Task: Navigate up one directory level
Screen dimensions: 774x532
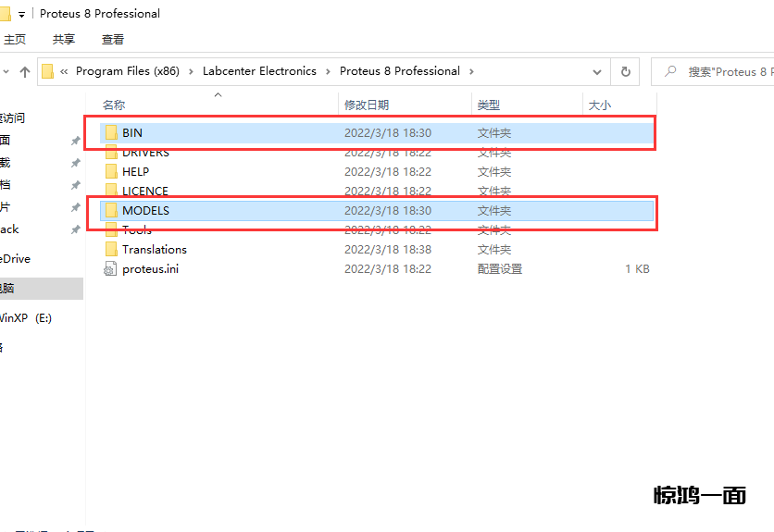Action: [x=25, y=71]
